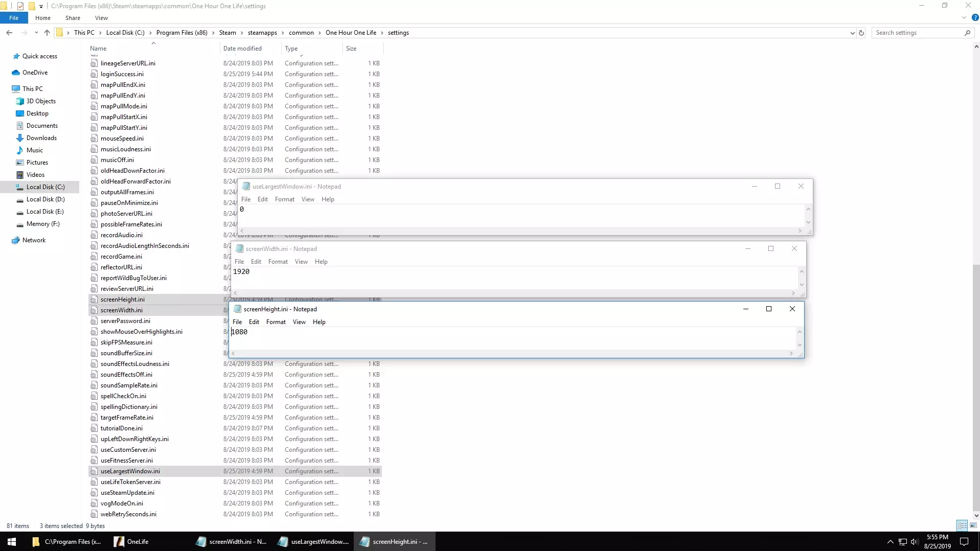Screen dimensions: 980x551
Task: Expand the One Hour One Life breadcrumb chevron
Action: point(382,33)
